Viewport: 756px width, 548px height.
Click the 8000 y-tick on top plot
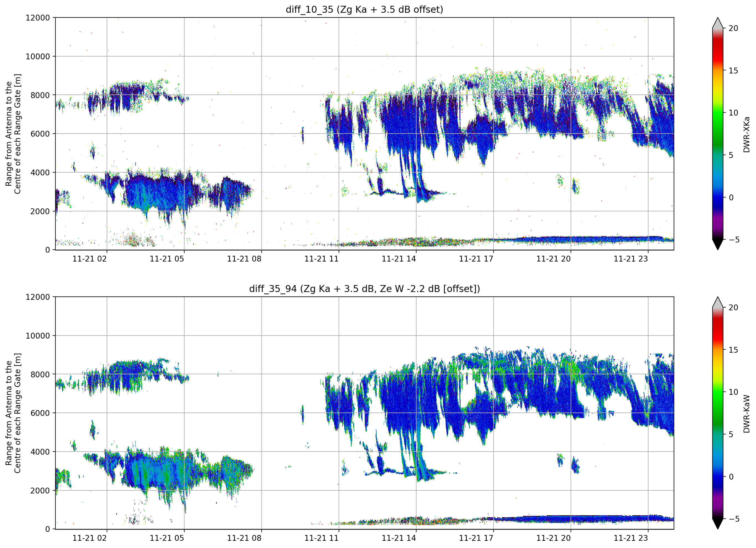point(40,95)
